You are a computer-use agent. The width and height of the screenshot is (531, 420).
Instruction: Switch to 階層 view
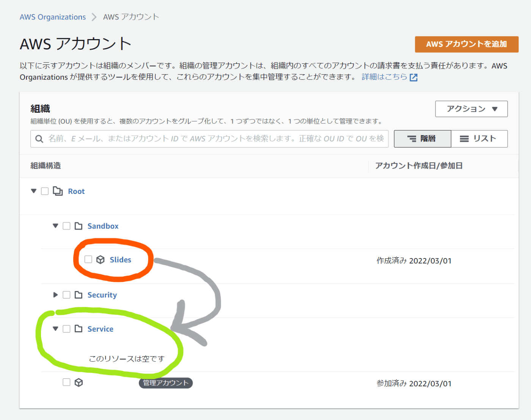pos(423,139)
